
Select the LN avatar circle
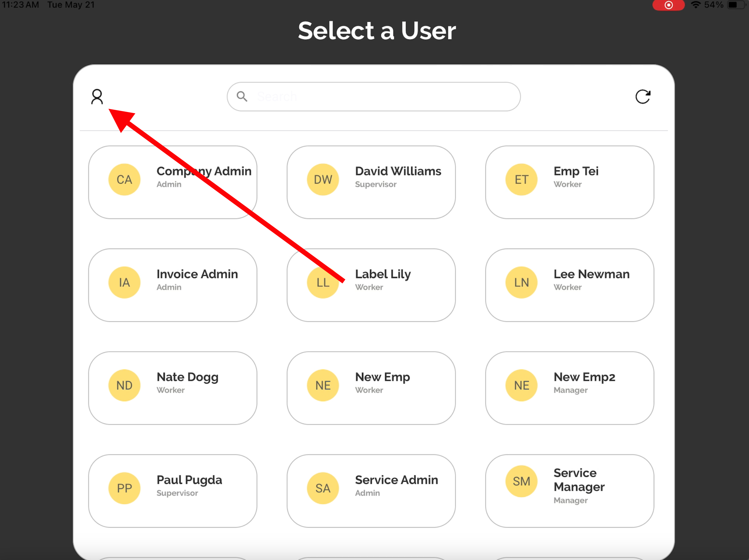[521, 282]
